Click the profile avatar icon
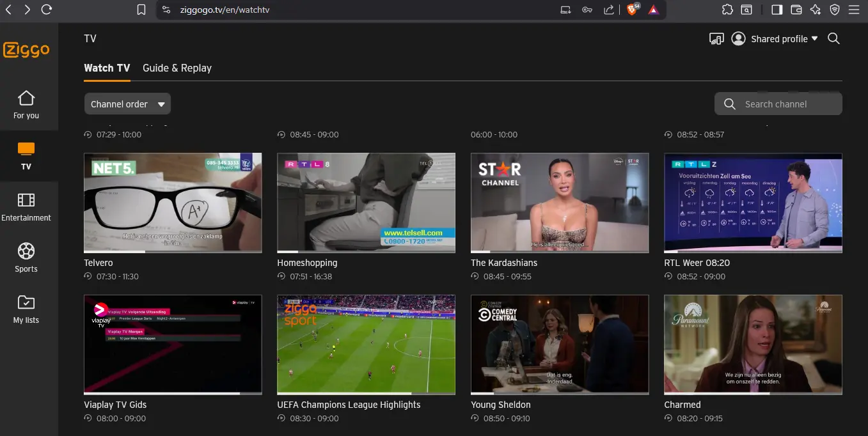 [738, 39]
